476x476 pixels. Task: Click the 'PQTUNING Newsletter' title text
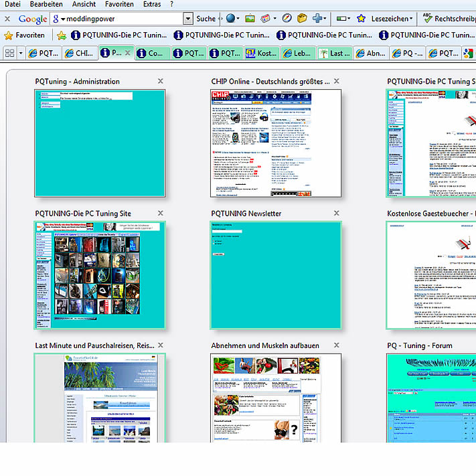click(x=246, y=214)
